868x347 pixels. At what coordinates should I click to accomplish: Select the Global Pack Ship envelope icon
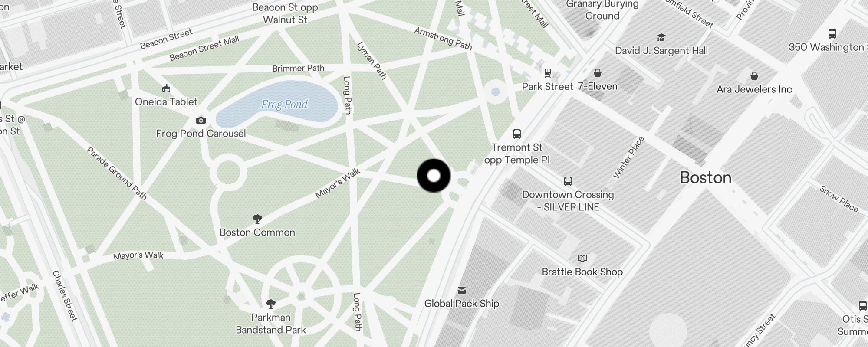coord(462,290)
